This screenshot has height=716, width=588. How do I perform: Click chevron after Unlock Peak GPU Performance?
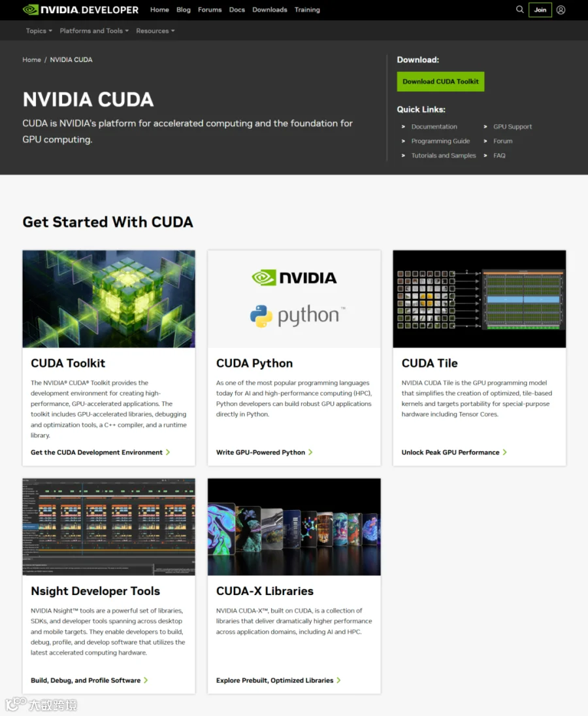tap(504, 452)
